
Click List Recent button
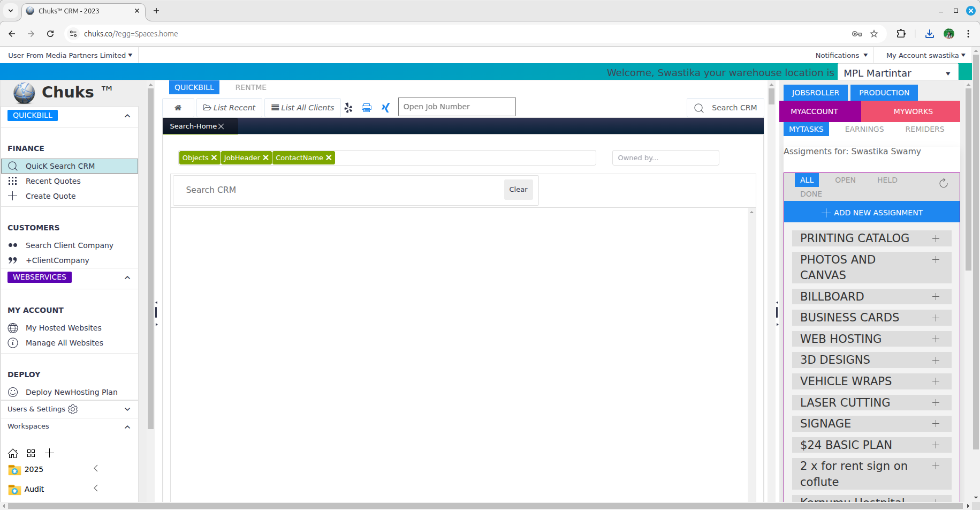coord(229,108)
